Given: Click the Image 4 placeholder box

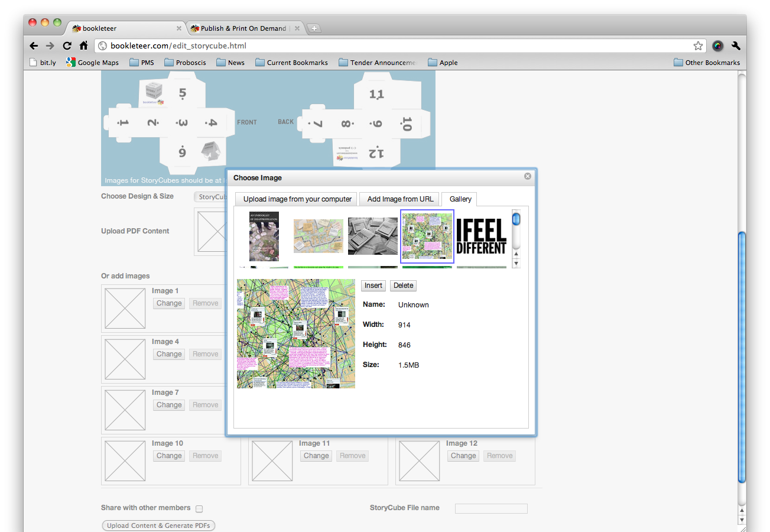Looking at the screenshot, I should tap(125, 359).
